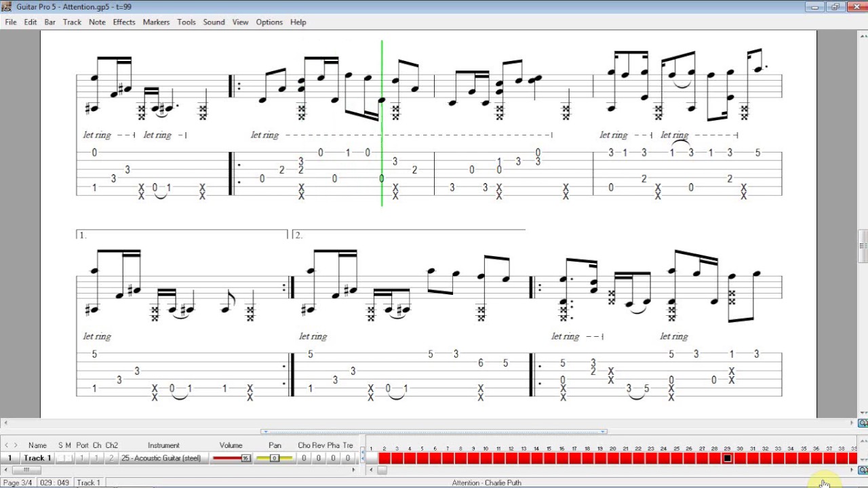
Task: Click bar-grid scrollbar right arrow
Action: point(852,470)
